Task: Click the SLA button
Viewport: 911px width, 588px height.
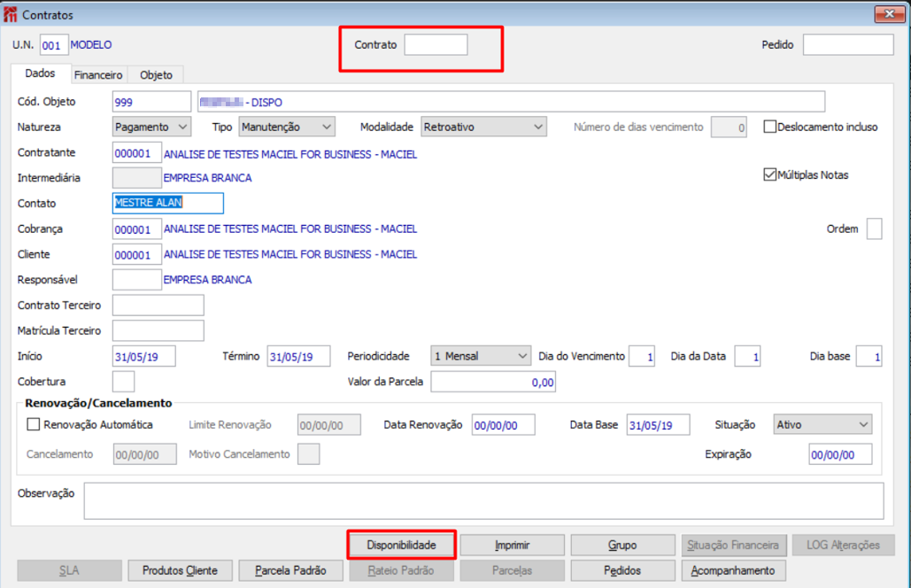Action: [x=69, y=570]
